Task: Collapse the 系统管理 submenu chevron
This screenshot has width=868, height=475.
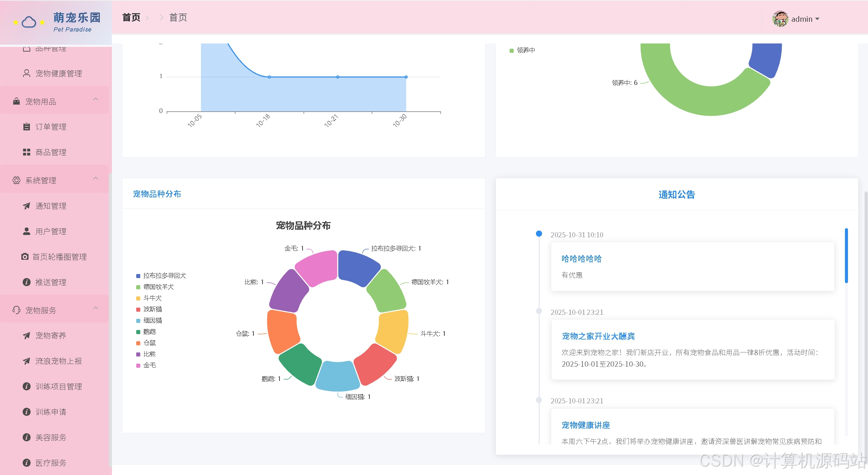Action: point(96,179)
